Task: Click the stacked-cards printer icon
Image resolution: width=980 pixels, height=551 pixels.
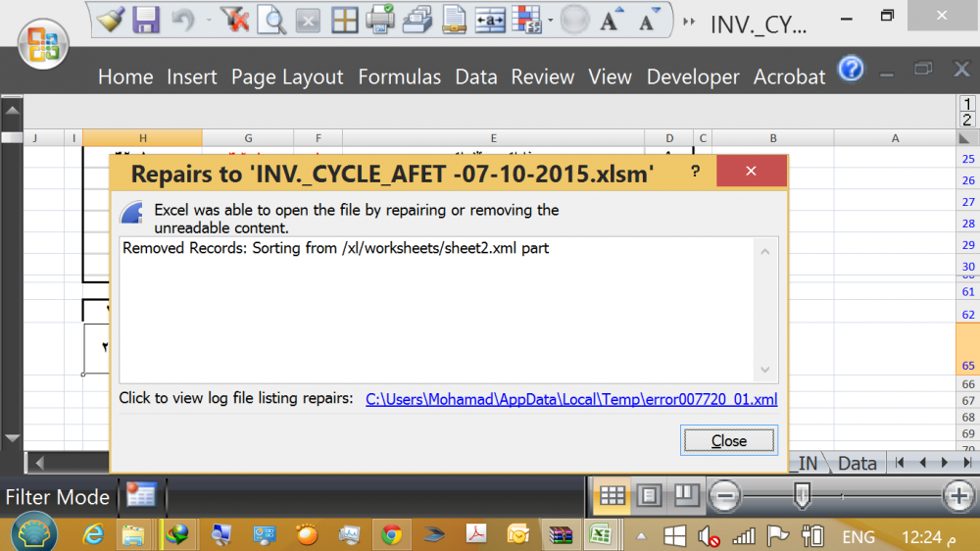Action: [416, 20]
